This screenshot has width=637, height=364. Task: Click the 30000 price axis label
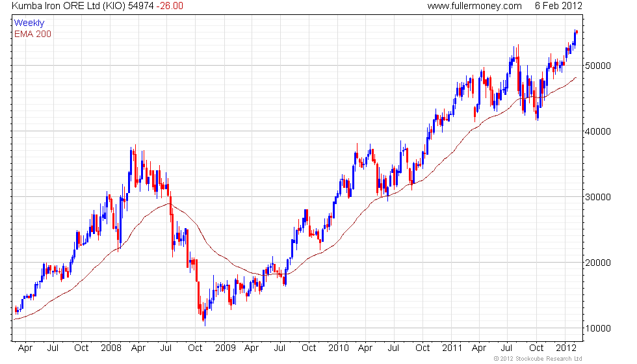[x=597, y=197]
